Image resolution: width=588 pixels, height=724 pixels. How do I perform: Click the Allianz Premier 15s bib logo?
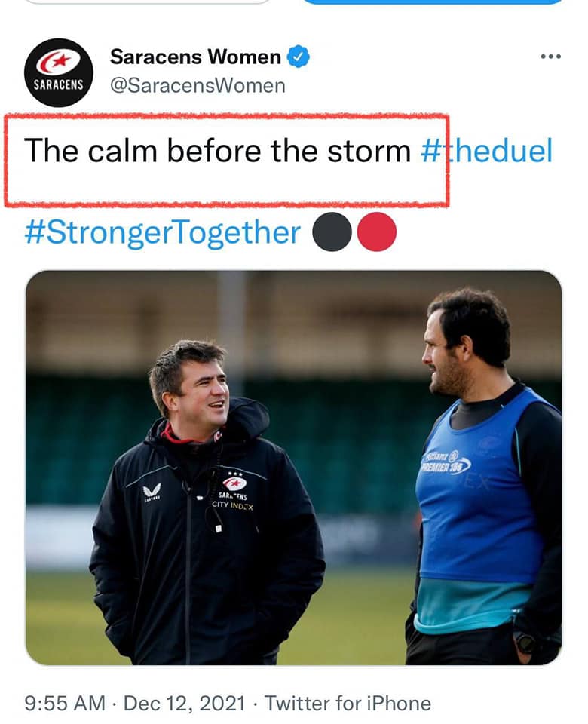[x=447, y=462]
